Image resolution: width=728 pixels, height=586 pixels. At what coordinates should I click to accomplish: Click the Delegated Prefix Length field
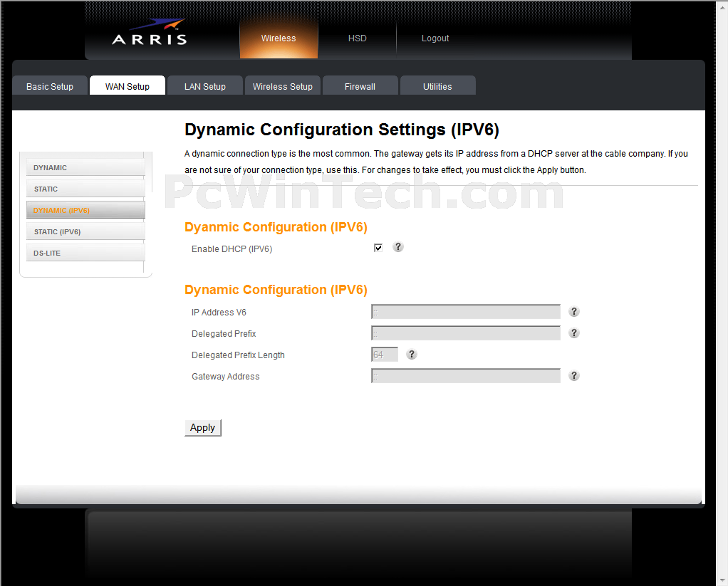coord(385,355)
